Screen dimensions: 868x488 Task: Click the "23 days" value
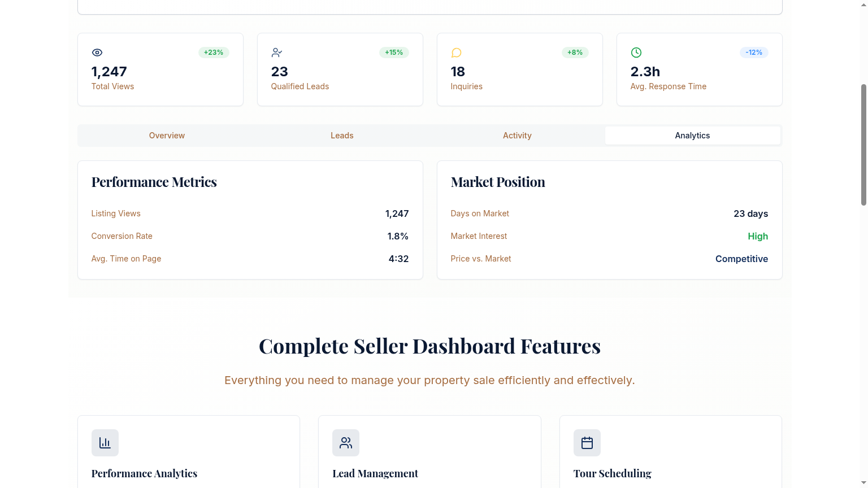pyautogui.click(x=751, y=213)
